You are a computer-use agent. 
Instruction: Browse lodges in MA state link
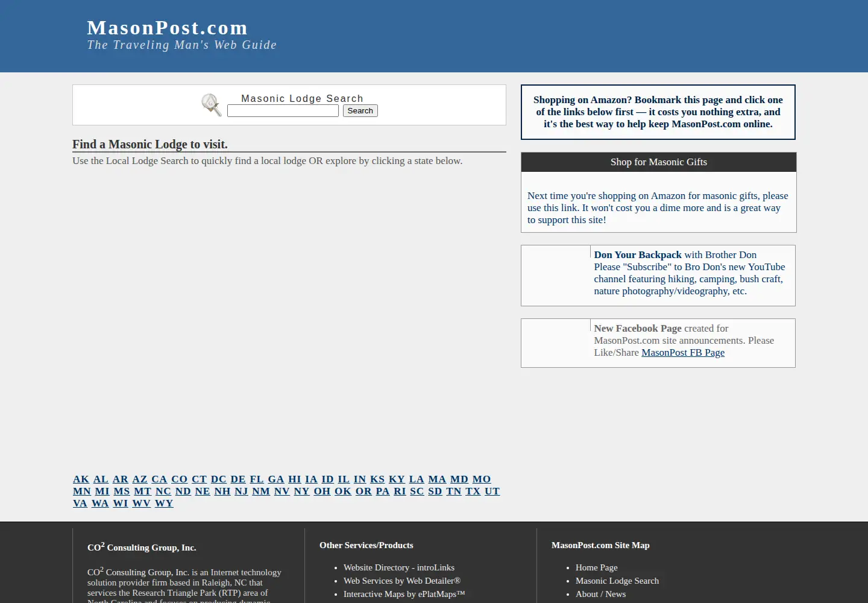pyautogui.click(x=437, y=479)
